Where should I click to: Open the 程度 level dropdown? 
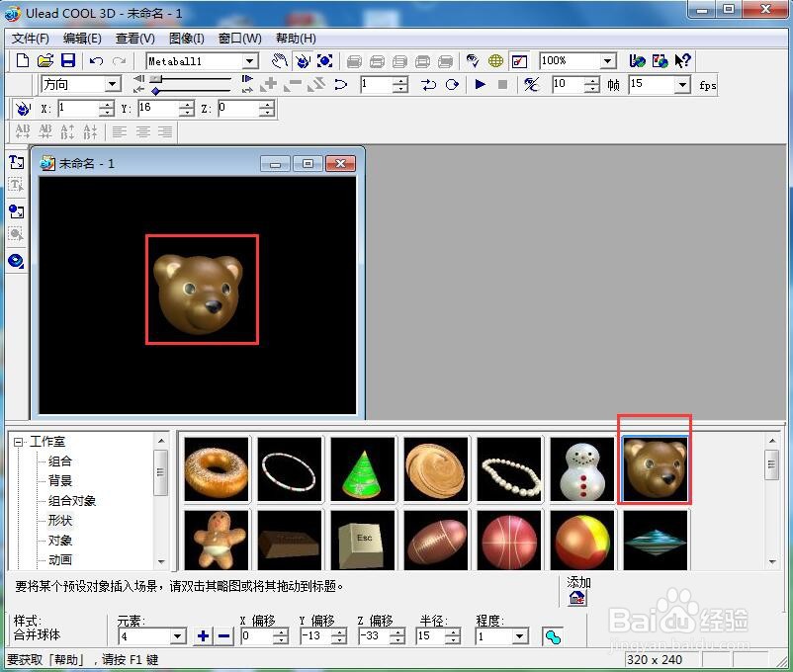[519, 636]
